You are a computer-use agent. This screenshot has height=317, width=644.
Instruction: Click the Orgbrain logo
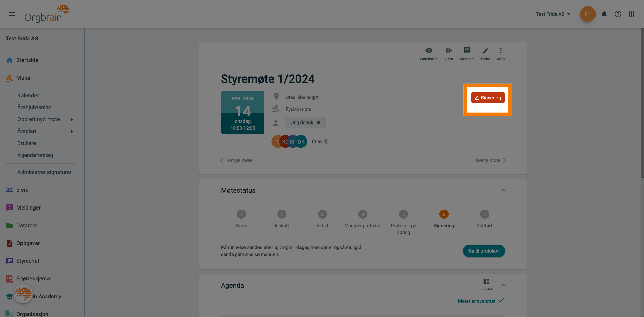[x=47, y=14]
